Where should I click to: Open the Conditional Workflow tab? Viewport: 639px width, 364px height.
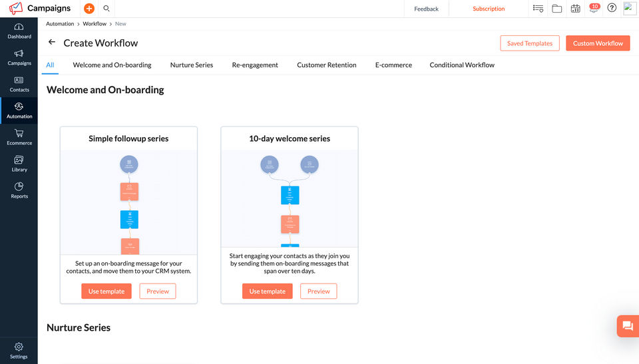click(462, 65)
